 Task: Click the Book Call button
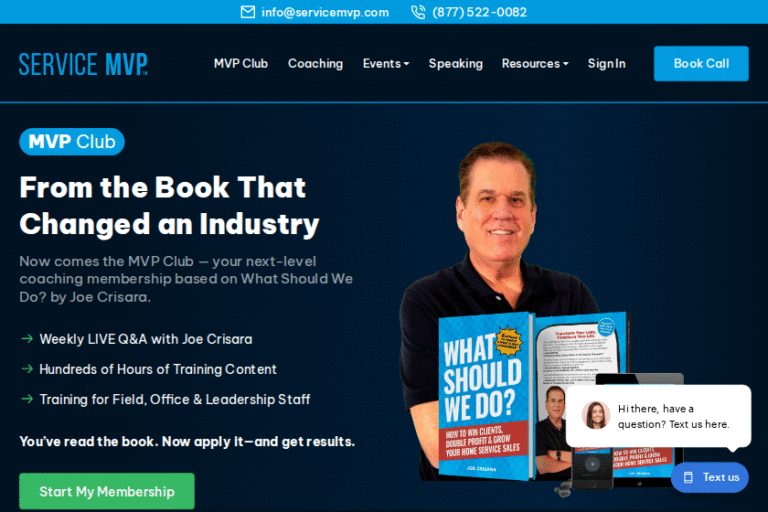click(x=701, y=64)
